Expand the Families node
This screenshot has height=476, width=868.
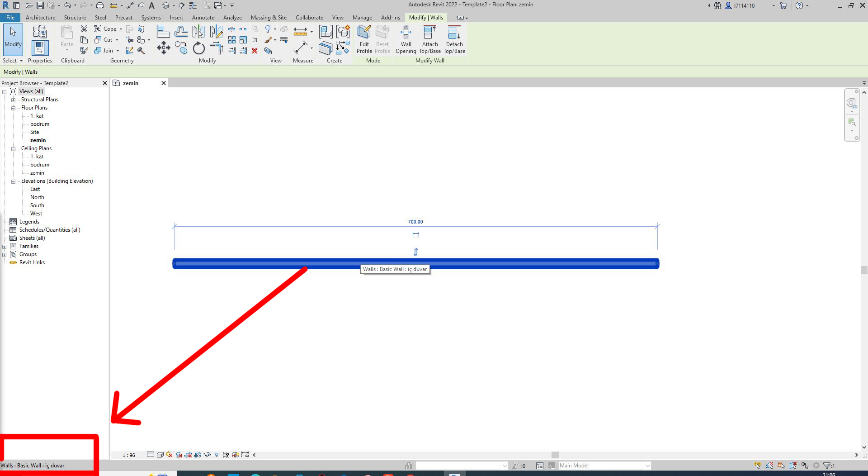tap(4, 247)
